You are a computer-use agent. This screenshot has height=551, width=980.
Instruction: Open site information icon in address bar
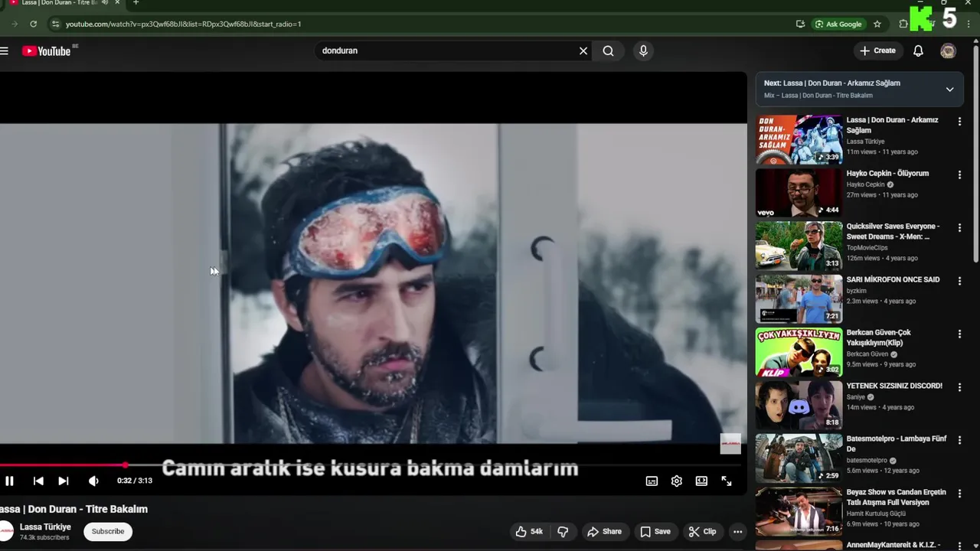[55, 24]
